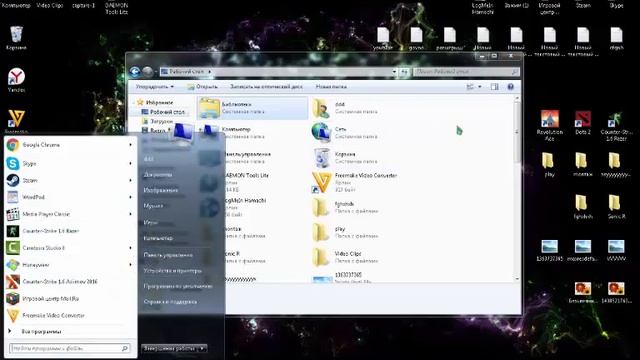The width and height of the screenshot is (640, 360).
Task: Click Burn to optical disc toolbar button
Action: coord(266,87)
